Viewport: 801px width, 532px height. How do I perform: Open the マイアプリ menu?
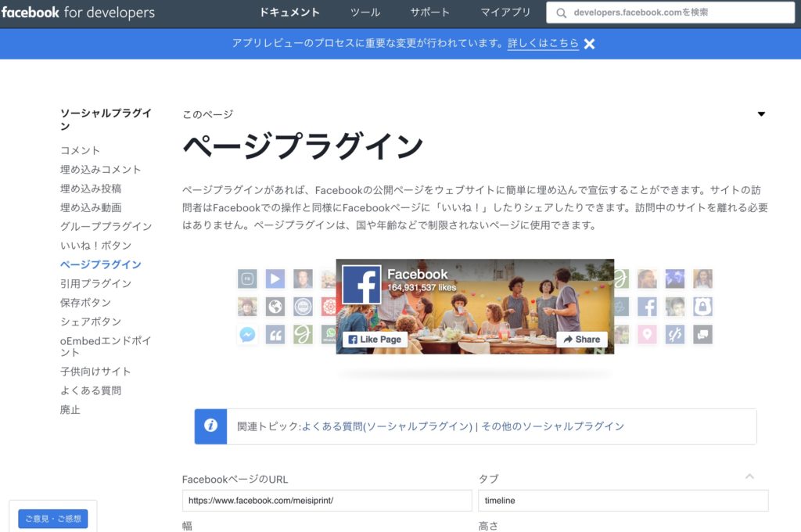coord(505,13)
